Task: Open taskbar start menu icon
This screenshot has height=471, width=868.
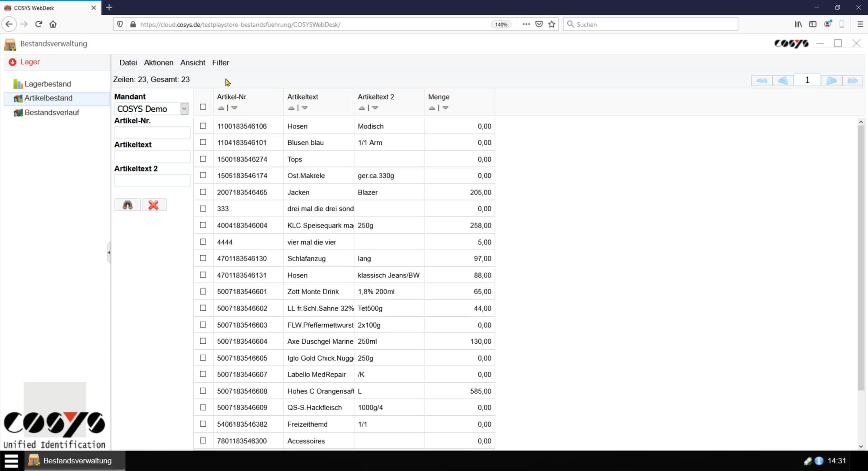Action: tap(11, 461)
